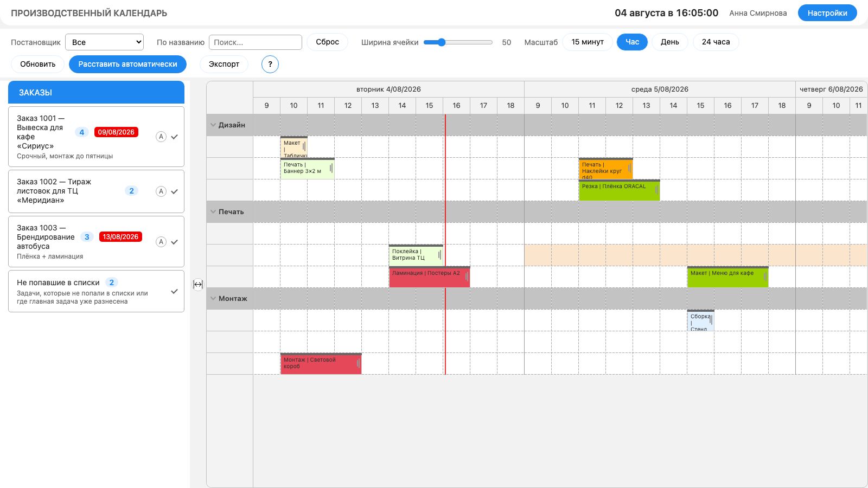Collapse the "Печать" group

213,211
